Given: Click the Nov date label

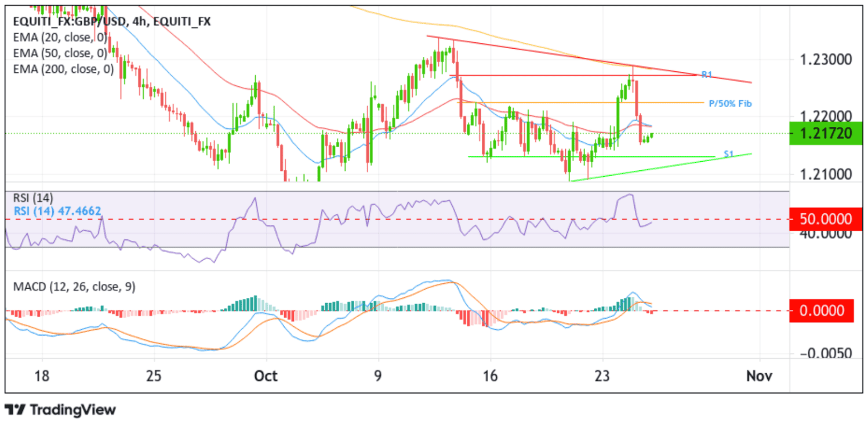Looking at the screenshot, I should coord(759,376).
